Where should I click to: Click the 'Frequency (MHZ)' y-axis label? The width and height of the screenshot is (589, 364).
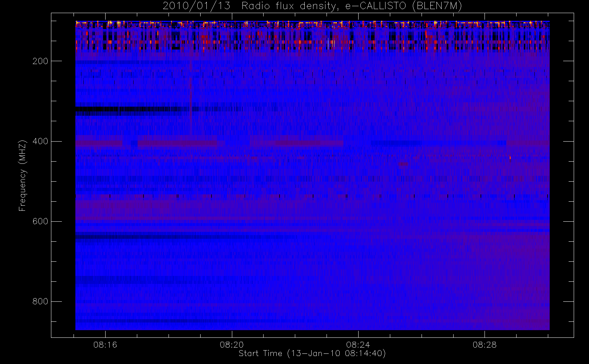tap(23, 175)
